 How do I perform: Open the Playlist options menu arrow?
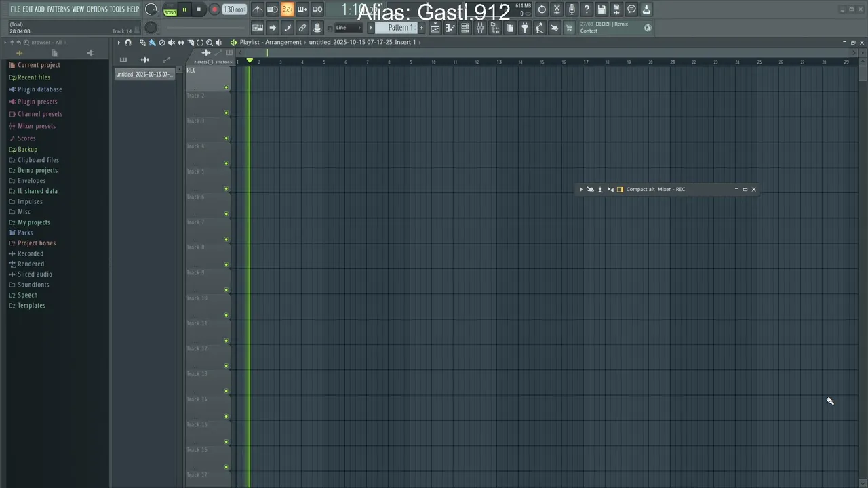coord(119,43)
